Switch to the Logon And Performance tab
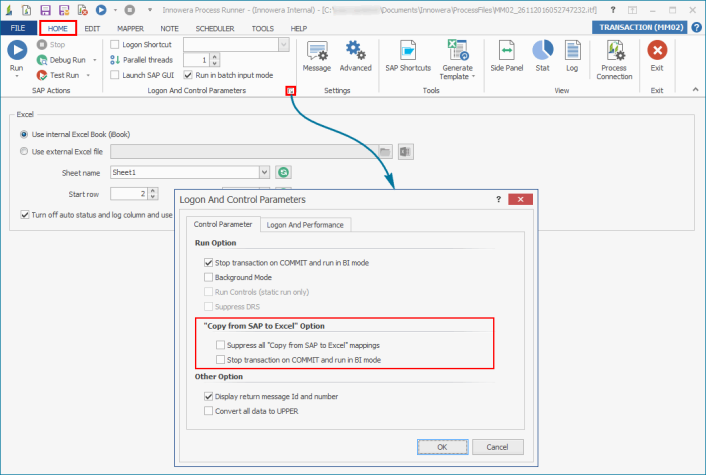 [303, 225]
